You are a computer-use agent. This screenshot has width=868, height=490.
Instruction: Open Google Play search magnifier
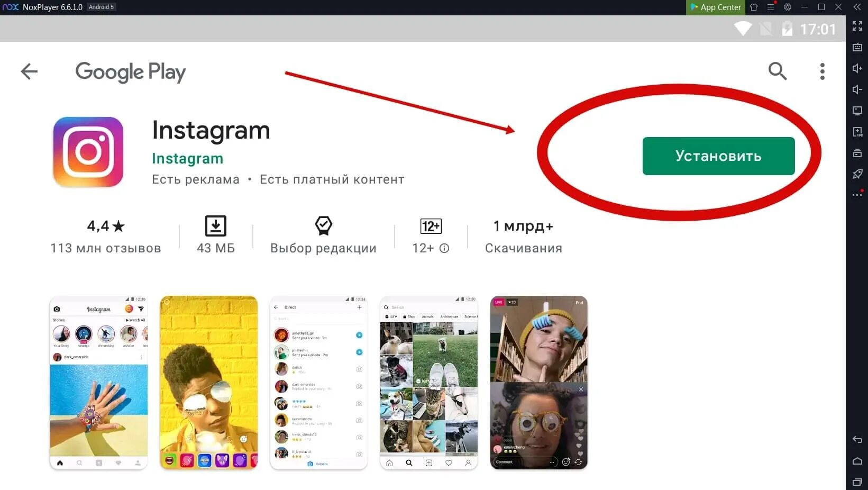point(777,71)
